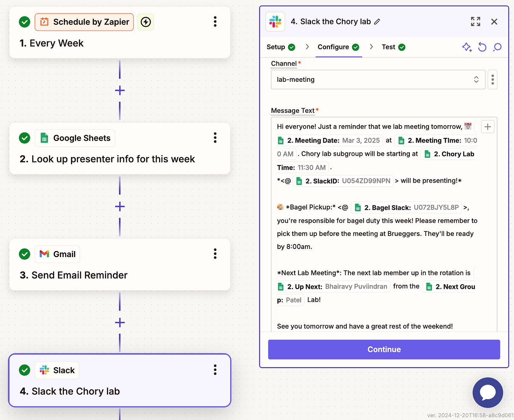This screenshot has width=514, height=420.
Task: Click the chevron between Configure and Test
Action: click(371, 47)
